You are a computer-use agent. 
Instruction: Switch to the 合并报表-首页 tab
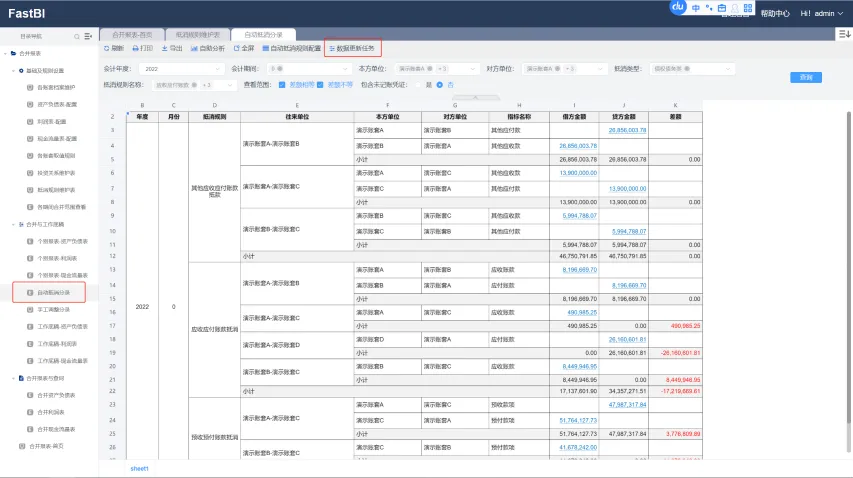(x=132, y=35)
